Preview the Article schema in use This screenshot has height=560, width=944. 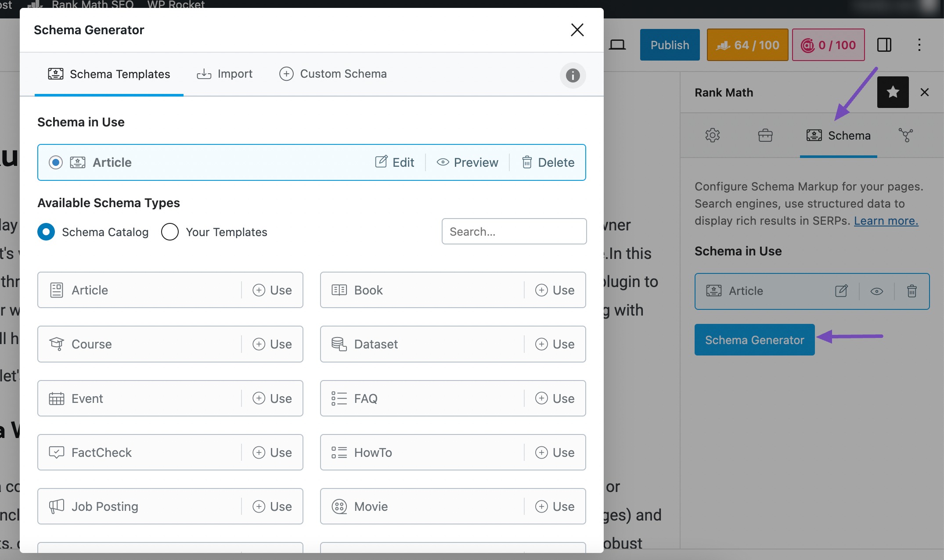(467, 162)
